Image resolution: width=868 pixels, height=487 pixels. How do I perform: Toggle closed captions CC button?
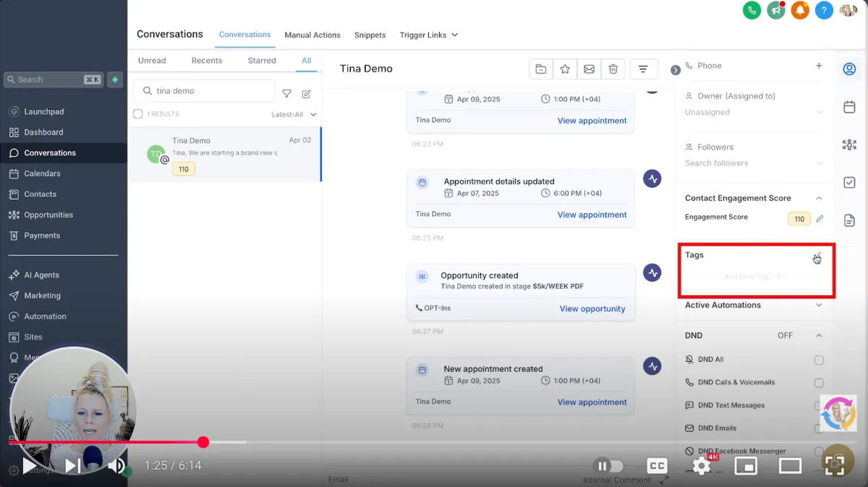(658, 466)
